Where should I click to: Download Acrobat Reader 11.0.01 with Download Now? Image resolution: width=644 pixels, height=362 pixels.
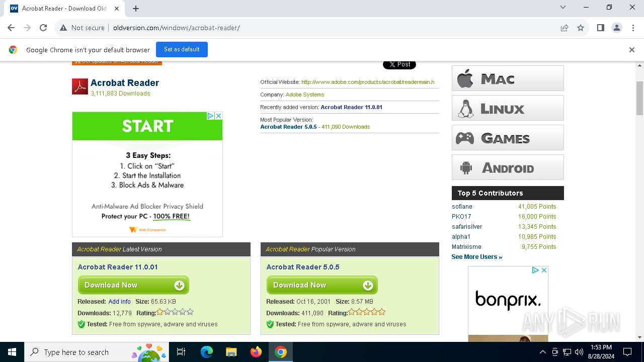click(133, 285)
